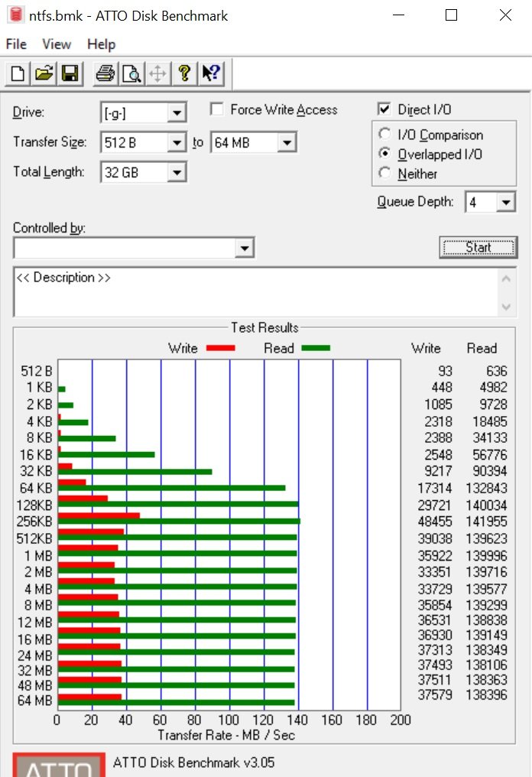Click the 256KB green read bar

point(179,522)
